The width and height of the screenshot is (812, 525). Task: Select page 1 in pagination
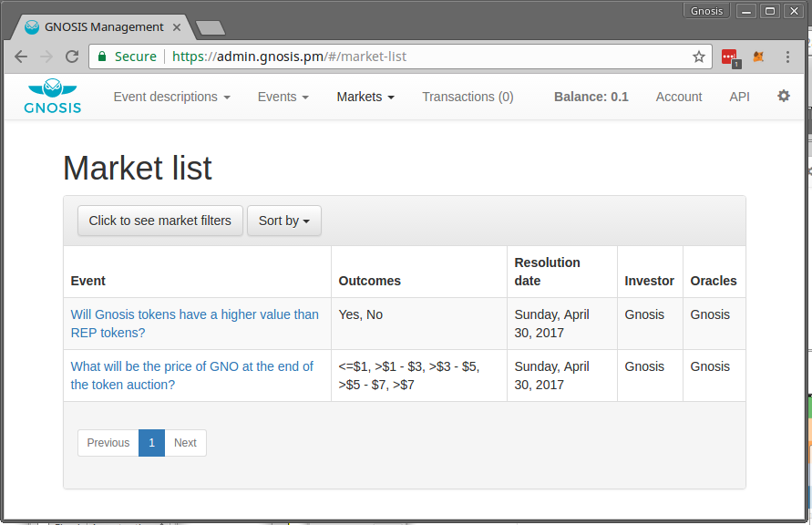pyautogui.click(x=151, y=443)
